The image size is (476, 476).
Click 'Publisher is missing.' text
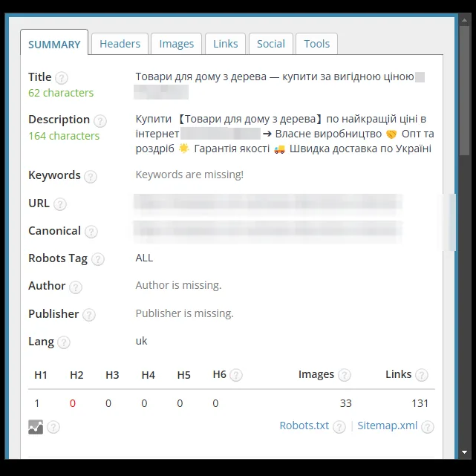(184, 313)
